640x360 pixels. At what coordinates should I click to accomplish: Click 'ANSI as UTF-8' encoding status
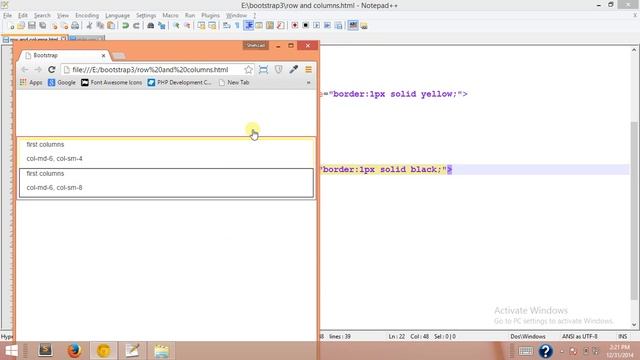click(x=580, y=336)
